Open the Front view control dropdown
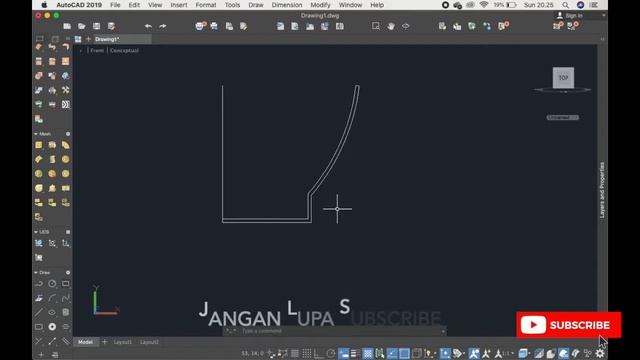640x360 pixels. click(97, 51)
